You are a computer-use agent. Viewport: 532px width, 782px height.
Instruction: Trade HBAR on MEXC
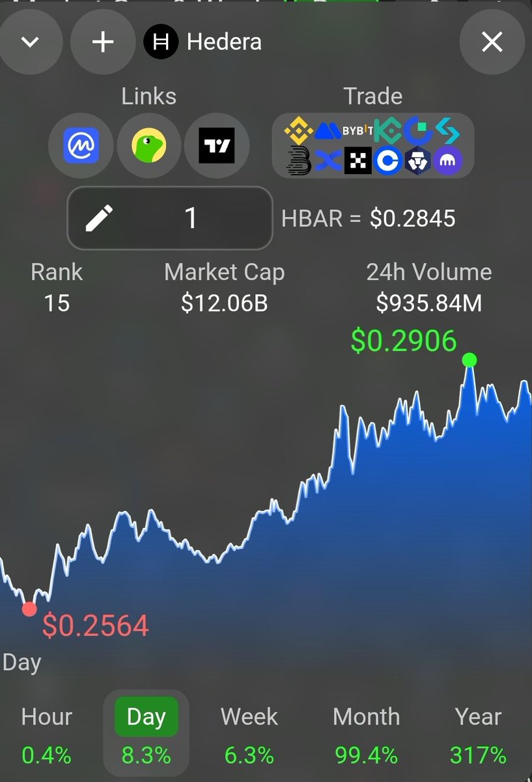tap(328, 131)
